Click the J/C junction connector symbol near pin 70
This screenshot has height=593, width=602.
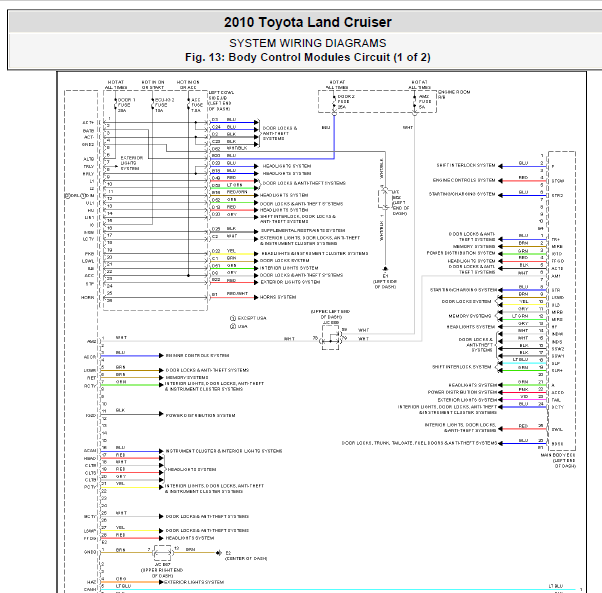click(331, 337)
